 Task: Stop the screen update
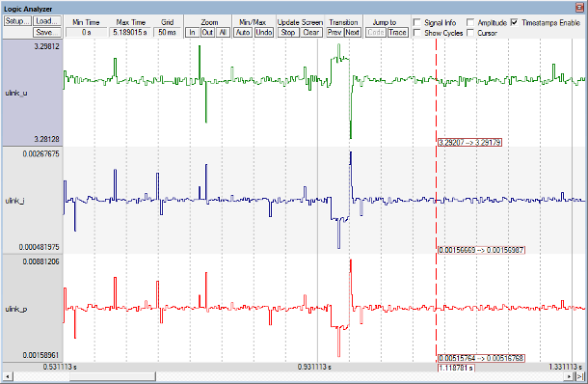[288, 33]
